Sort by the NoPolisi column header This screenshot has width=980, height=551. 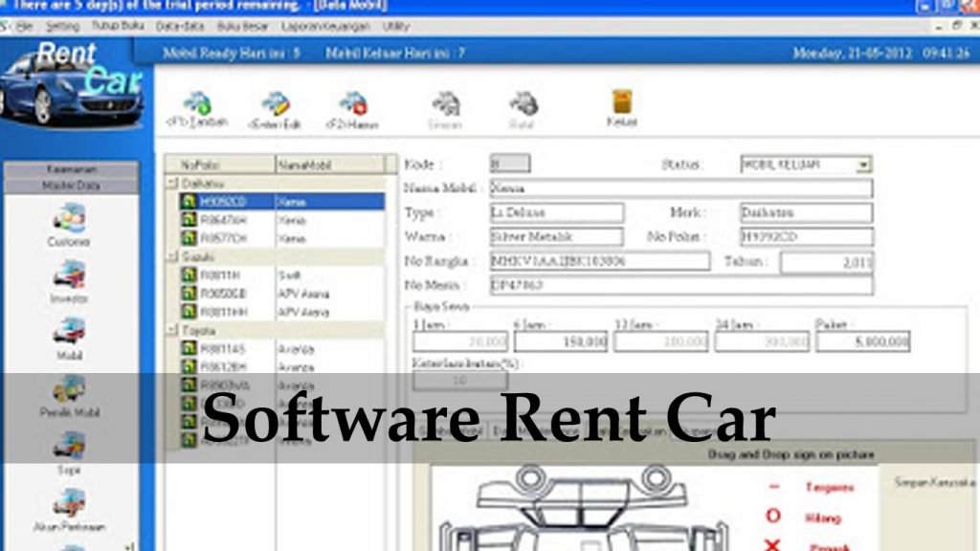tap(220, 165)
